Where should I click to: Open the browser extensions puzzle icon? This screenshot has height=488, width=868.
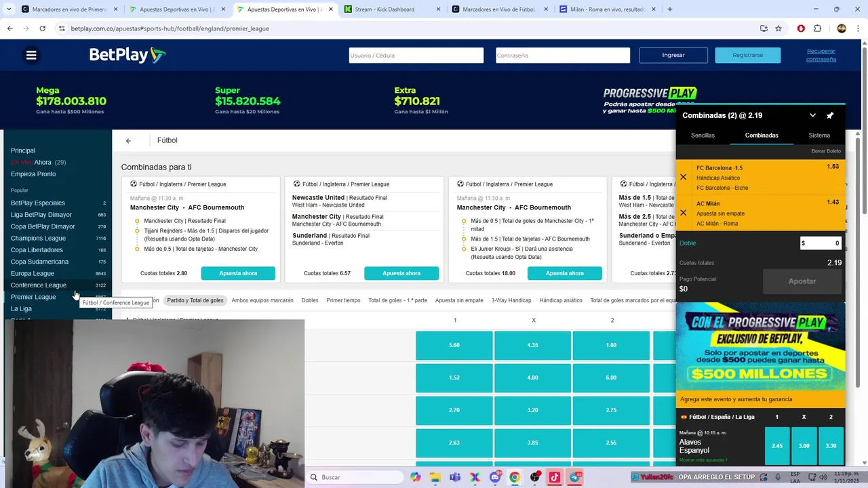[817, 28]
